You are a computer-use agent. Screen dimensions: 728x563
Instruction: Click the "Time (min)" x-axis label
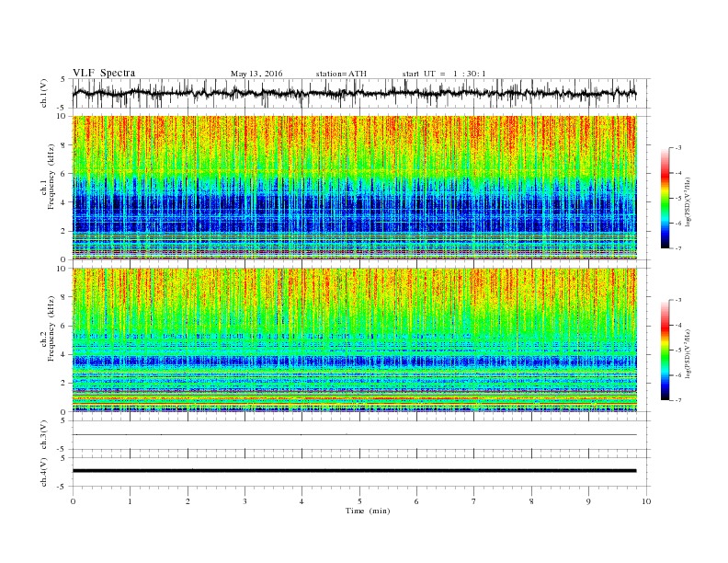tap(368, 511)
